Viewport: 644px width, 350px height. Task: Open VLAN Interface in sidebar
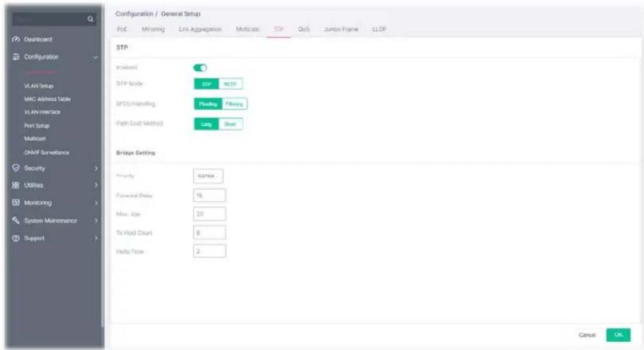[x=42, y=112]
